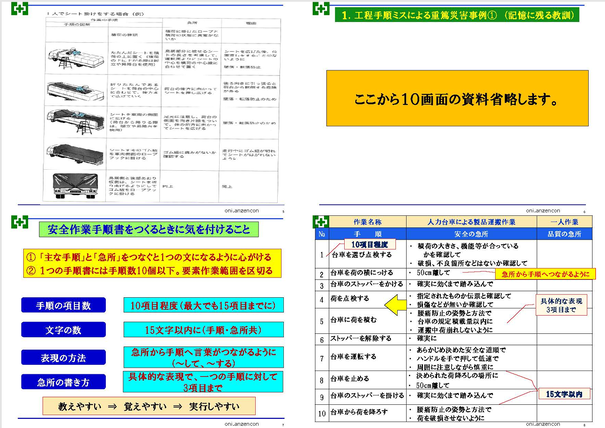Click the orange box ここから10画面の資料省略します。
Image resolution: width=605 pixels, height=428 pixels.
[x=457, y=98]
